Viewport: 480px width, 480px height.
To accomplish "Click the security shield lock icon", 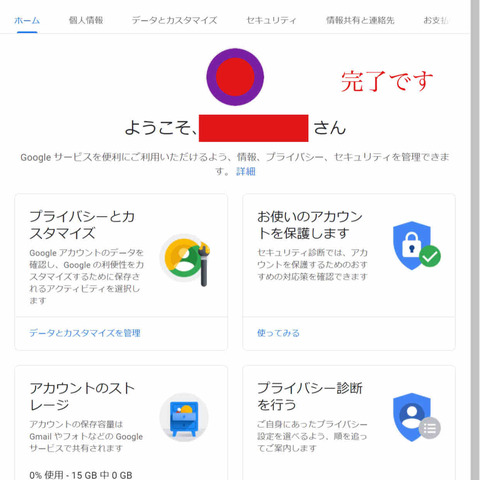I will pos(416,246).
